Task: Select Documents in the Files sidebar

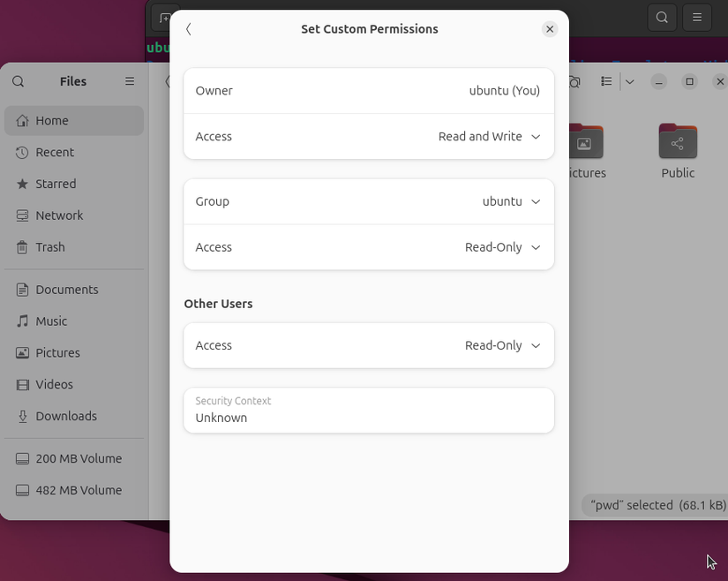Action: [64, 289]
